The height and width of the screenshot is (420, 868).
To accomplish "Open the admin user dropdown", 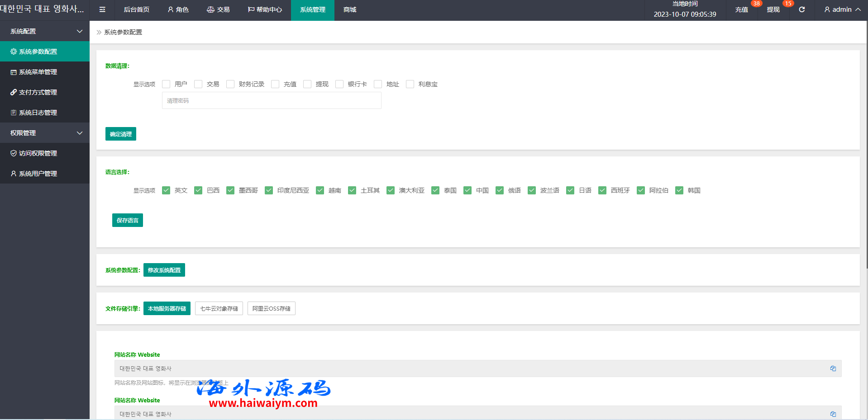I will pos(842,9).
